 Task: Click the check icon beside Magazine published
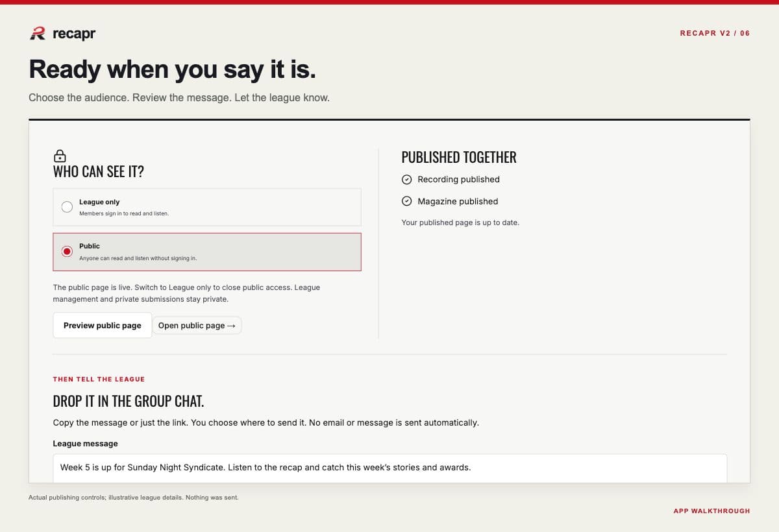coord(406,201)
